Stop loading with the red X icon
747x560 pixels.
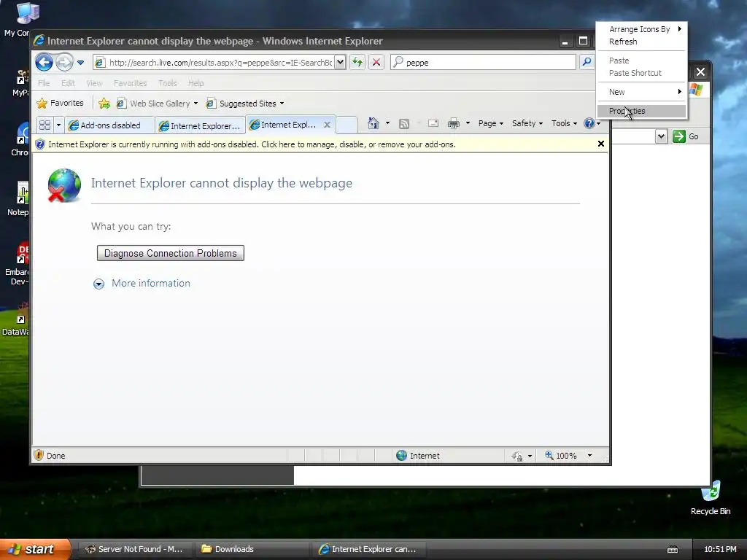pyautogui.click(x=376, y=63)
